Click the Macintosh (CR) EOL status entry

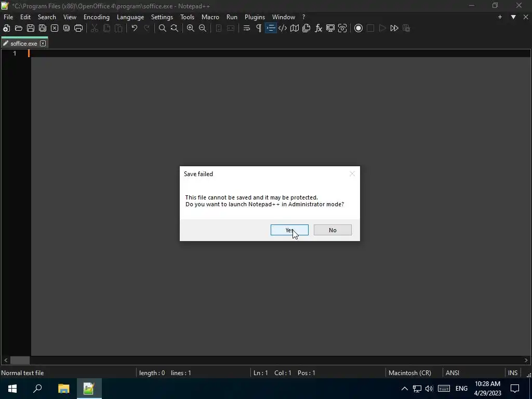coord(410,373)
